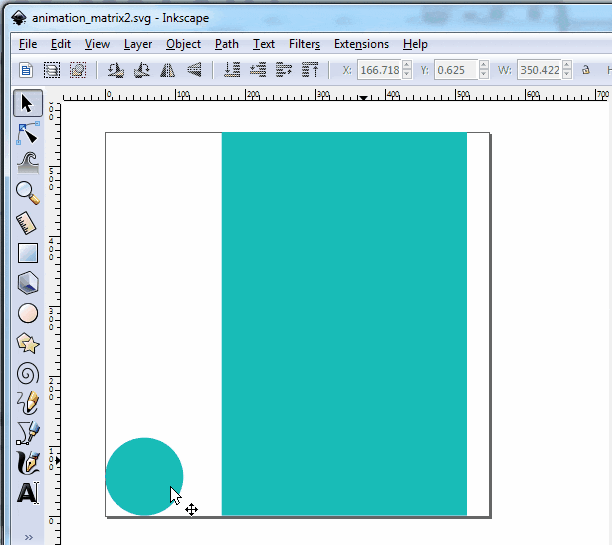612x545 pixels.
Task: Open the File menu
Action: (x=28, y=44)
